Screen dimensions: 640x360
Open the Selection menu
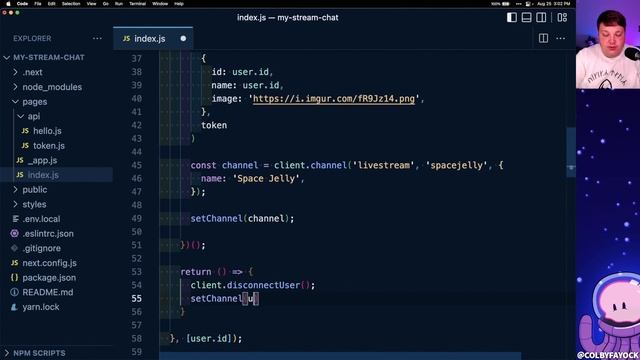click(71, 4)
